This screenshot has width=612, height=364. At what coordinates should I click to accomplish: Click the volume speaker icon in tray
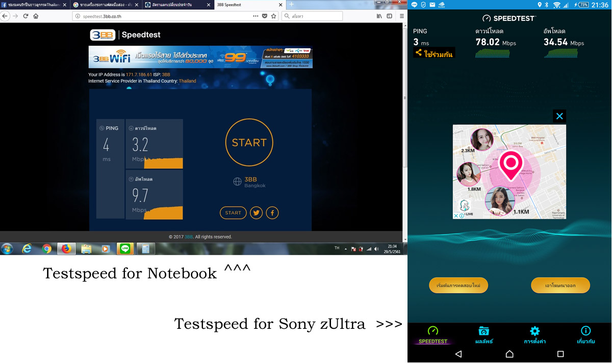pyautogui.click(x=376, y=249)
